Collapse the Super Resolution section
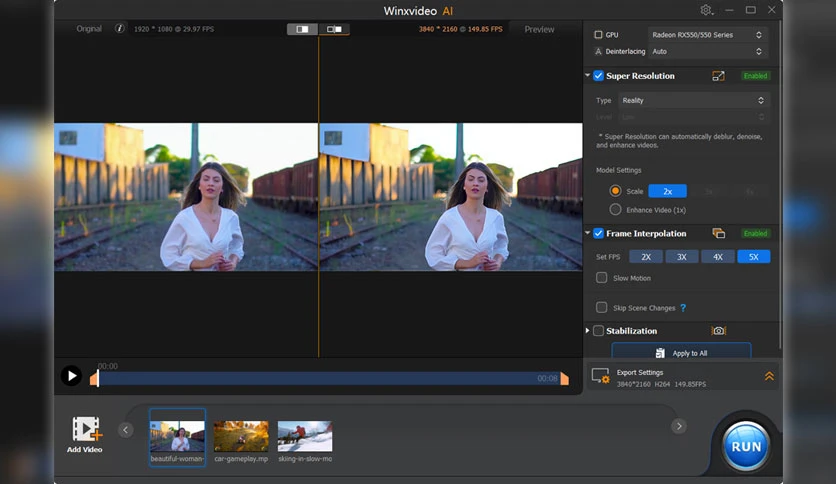 coord(588,76)
